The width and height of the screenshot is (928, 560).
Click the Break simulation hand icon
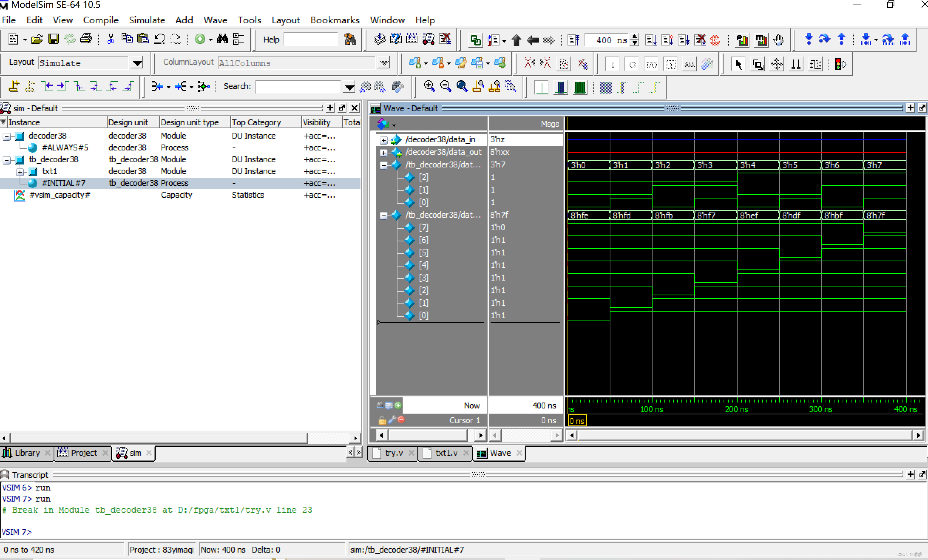point(778,40)
